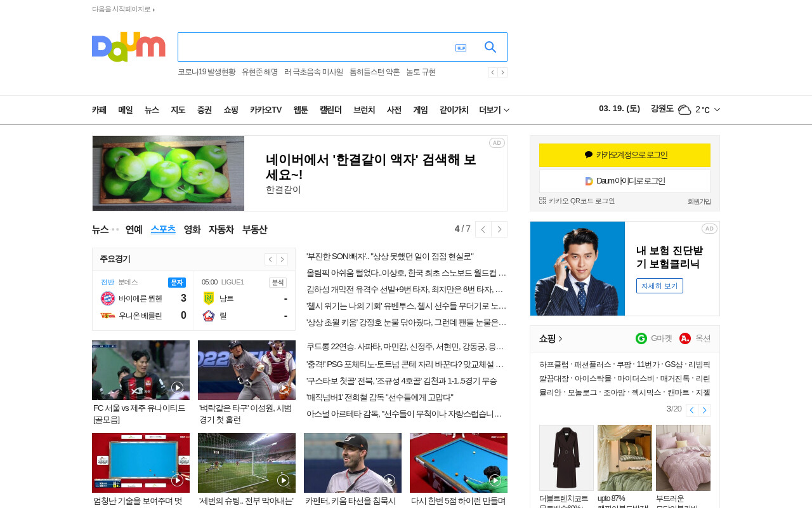812x508 pixels.
Task: Open Gmarket shopping icon
Action: 641,338
